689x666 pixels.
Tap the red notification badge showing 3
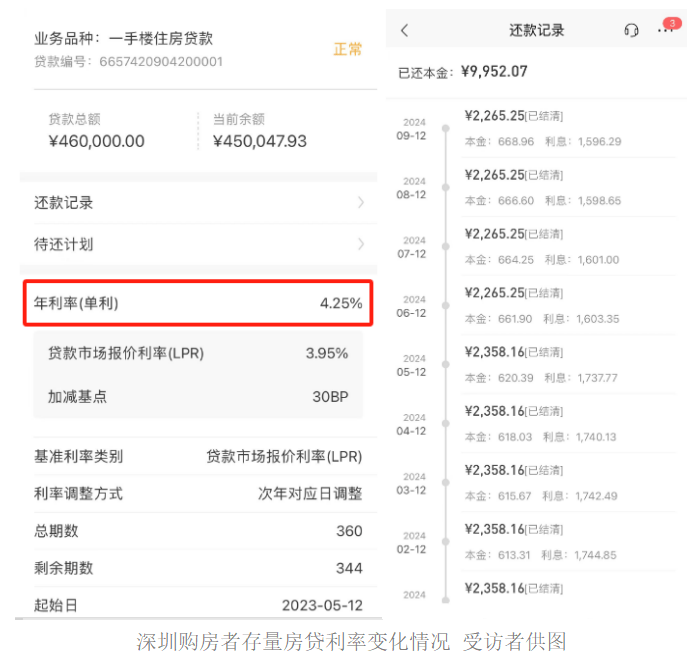click(x=671, y=23)
